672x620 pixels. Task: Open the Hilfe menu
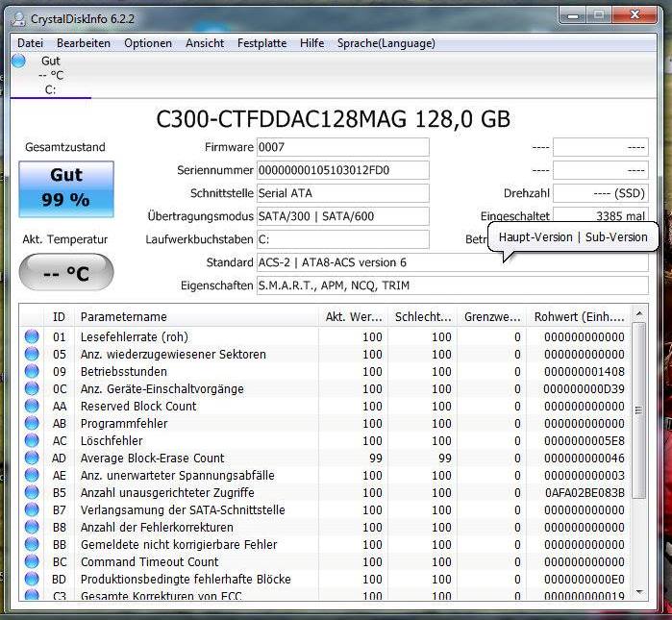[312, 43]
